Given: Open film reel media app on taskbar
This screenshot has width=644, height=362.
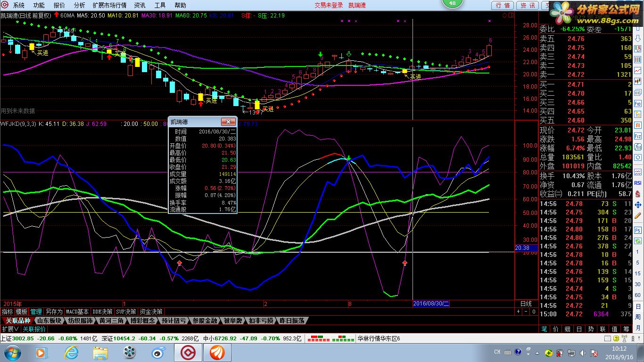Looking at the screenshot, I should 129,352.
